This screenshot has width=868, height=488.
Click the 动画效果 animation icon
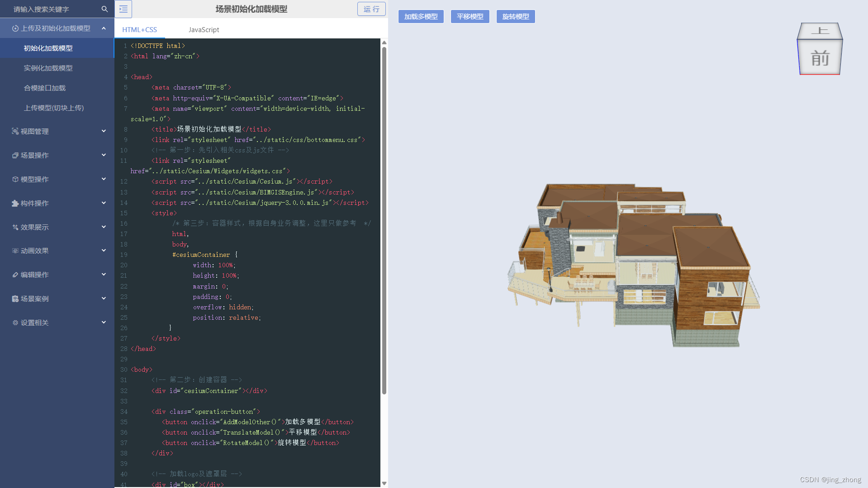[15, 251]
